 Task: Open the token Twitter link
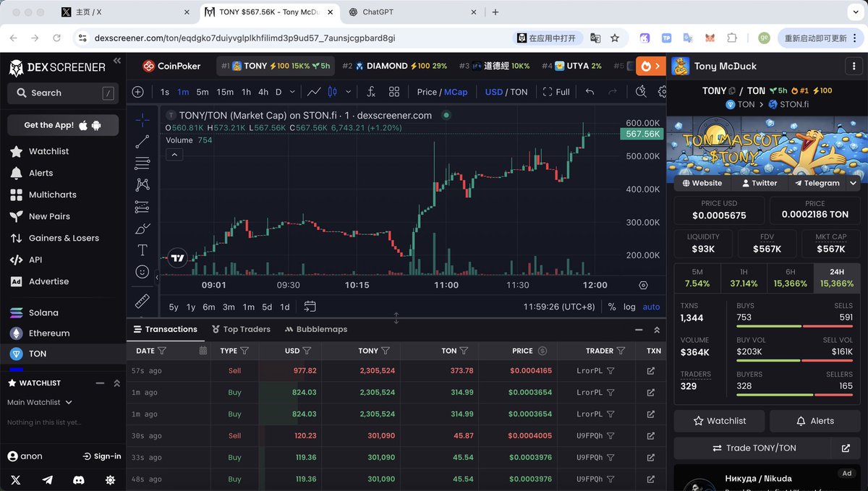tap(759, 183)
